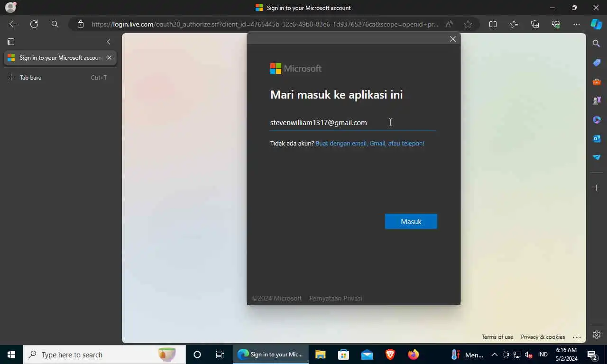Open Cortana circle icon on taskbar
607x364 pixels.
pyautogui.click(x=197, y=355)
